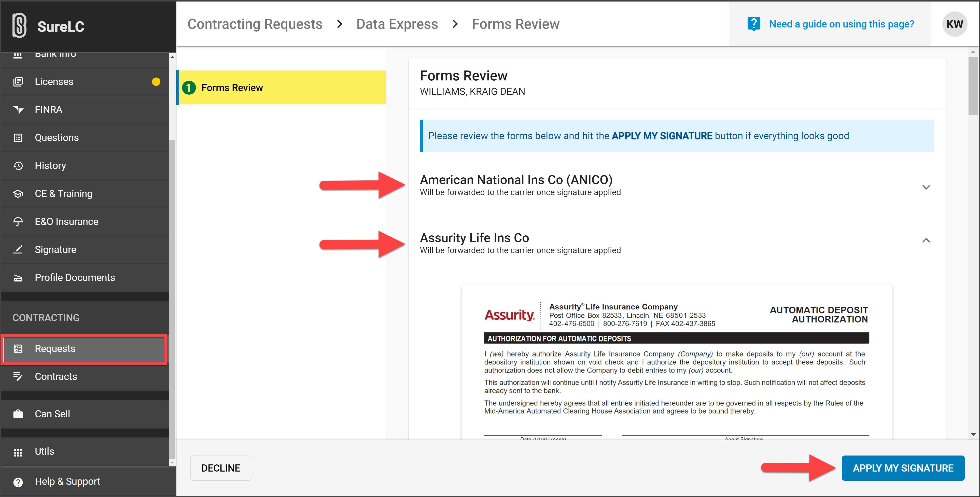Click the Profile Documents scanner icon

pos(18,278)
